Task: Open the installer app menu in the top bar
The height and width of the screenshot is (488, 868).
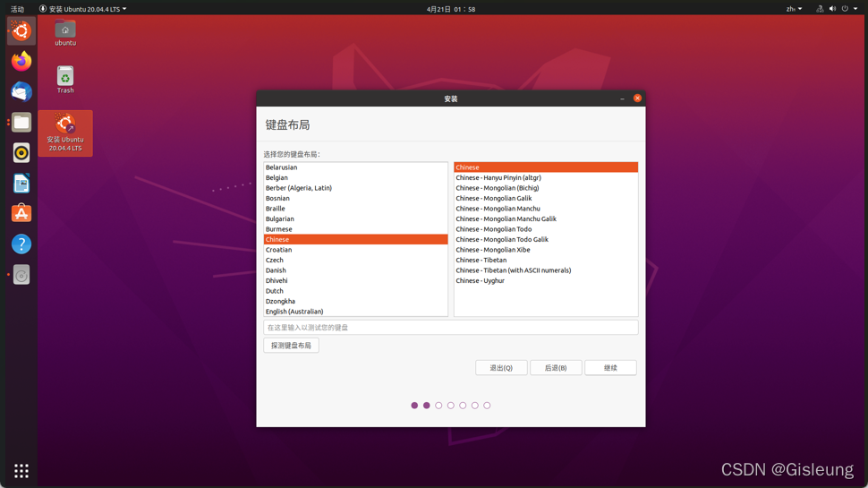Action: click(82, 9)
